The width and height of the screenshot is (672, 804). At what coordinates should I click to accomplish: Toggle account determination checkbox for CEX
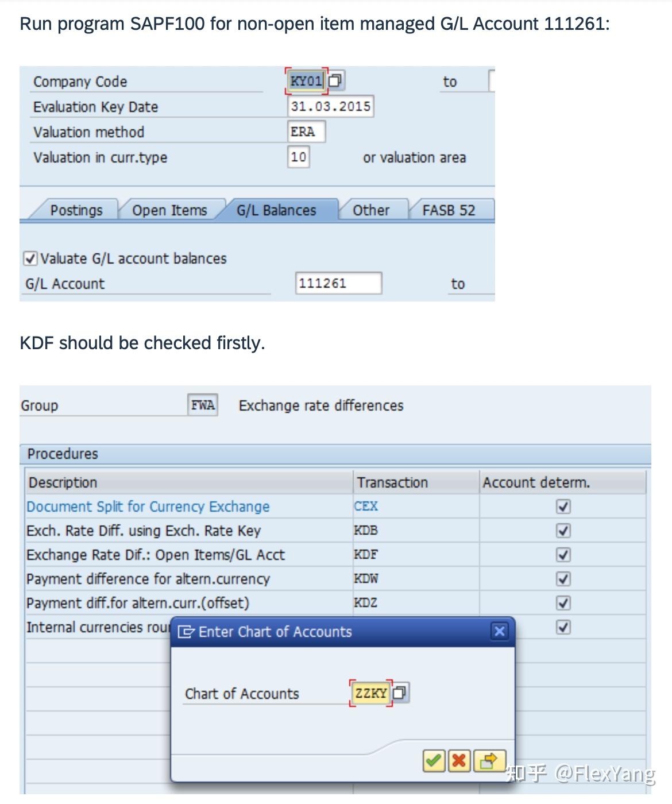[x=563, y=507]
